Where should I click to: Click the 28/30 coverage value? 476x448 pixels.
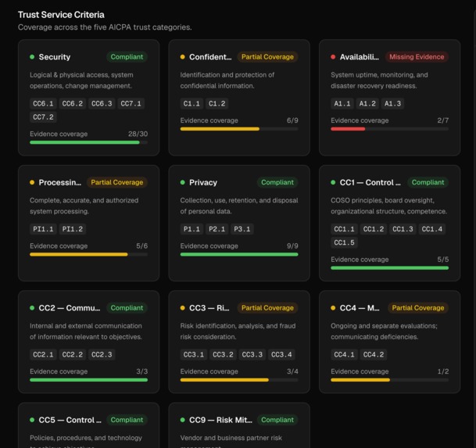(138, 134)
